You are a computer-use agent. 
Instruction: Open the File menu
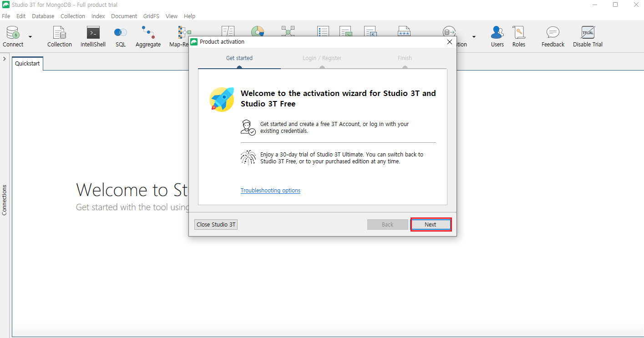6,16
